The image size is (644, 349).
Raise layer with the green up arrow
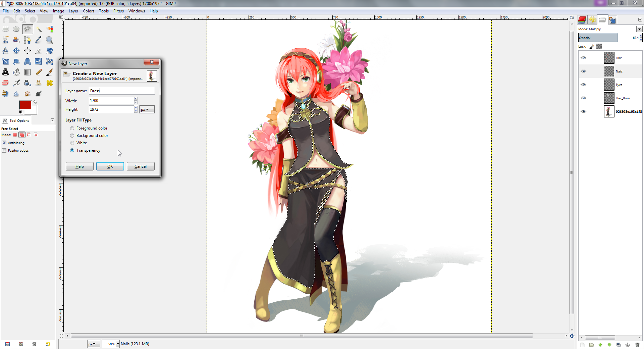click(600, 345)
